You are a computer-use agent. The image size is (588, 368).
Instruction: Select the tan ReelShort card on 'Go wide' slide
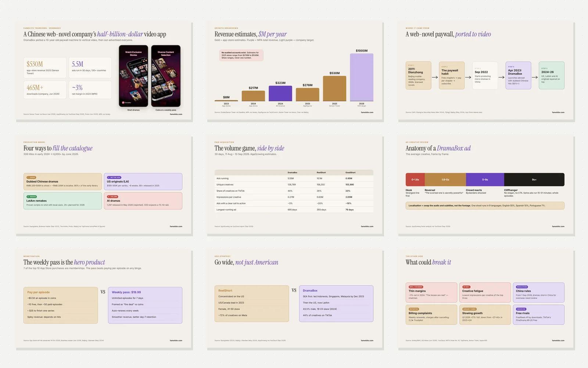click(252, 304)
